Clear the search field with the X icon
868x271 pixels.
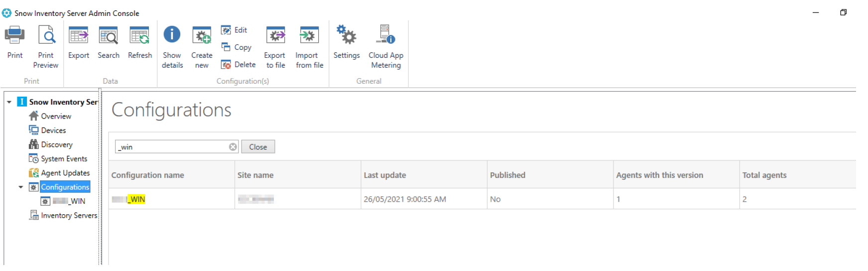(x=233, y=147)
